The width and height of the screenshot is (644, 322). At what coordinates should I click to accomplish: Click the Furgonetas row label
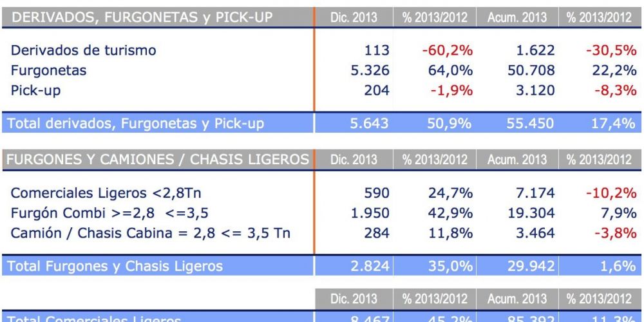click(49, 70)
